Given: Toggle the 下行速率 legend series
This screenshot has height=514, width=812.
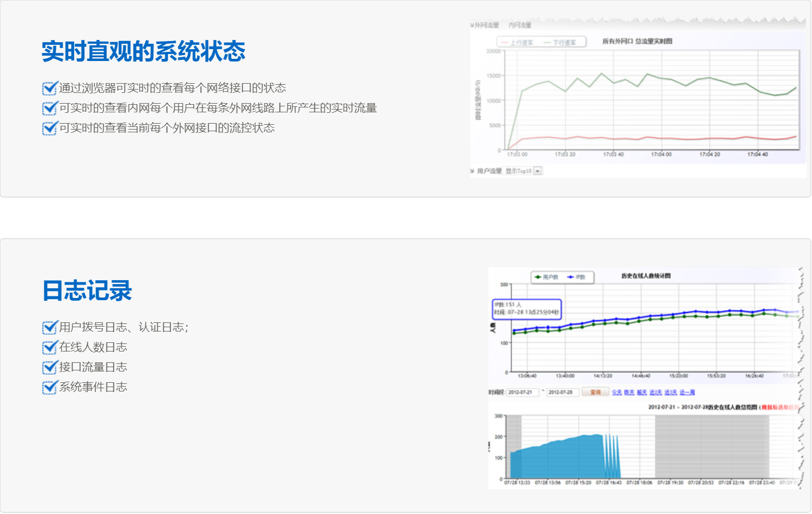Looking at the screenshot, I should pos(560,43).
